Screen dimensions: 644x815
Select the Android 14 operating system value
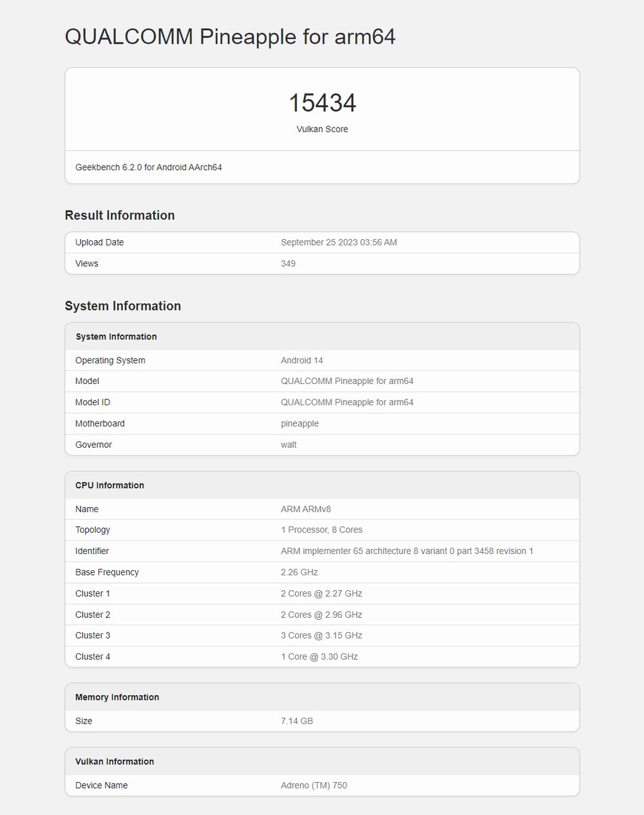pos(302,360)
